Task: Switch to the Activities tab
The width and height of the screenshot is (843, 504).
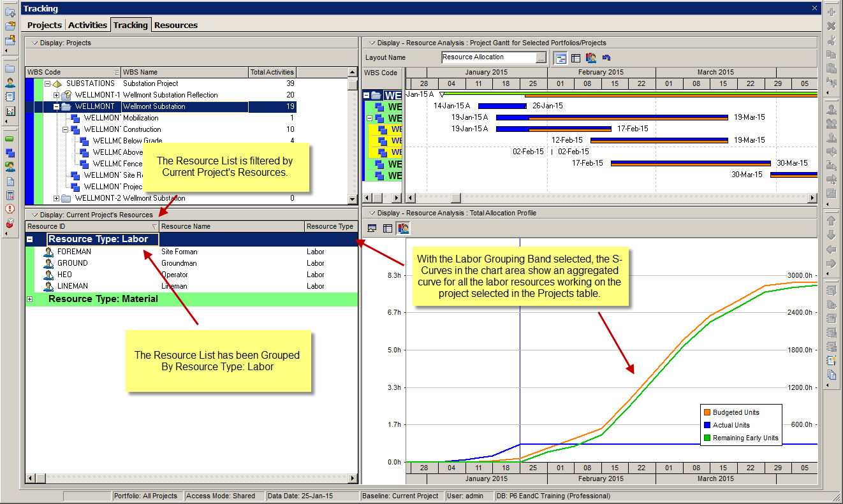Action: click(87, 25)
